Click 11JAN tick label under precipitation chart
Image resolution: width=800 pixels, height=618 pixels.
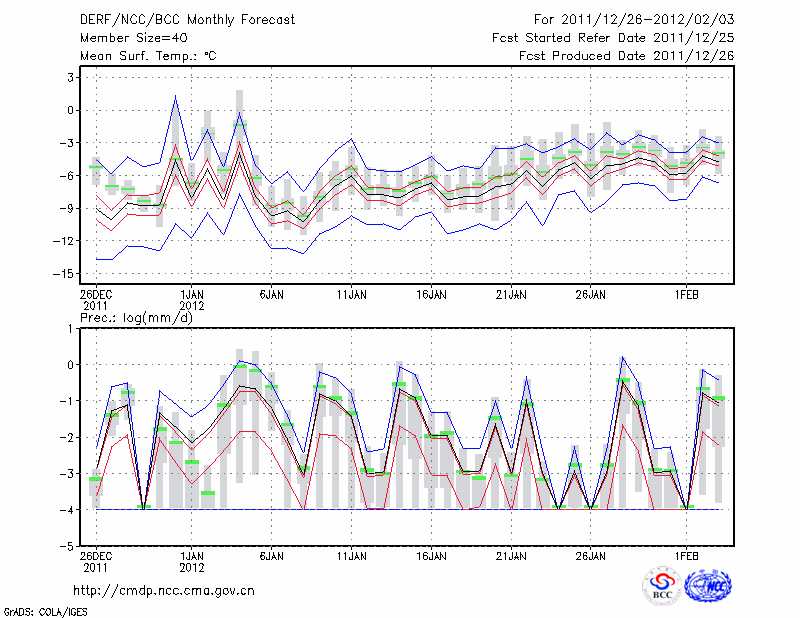350,554
